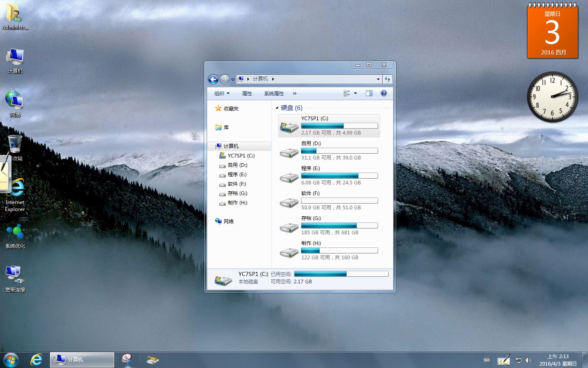Select 网络 in the navigation pane

(x=225, y=221)
